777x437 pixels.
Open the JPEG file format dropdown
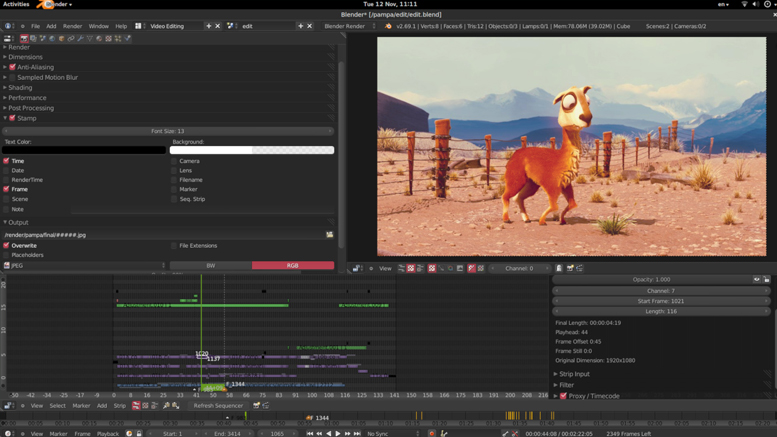84,266
